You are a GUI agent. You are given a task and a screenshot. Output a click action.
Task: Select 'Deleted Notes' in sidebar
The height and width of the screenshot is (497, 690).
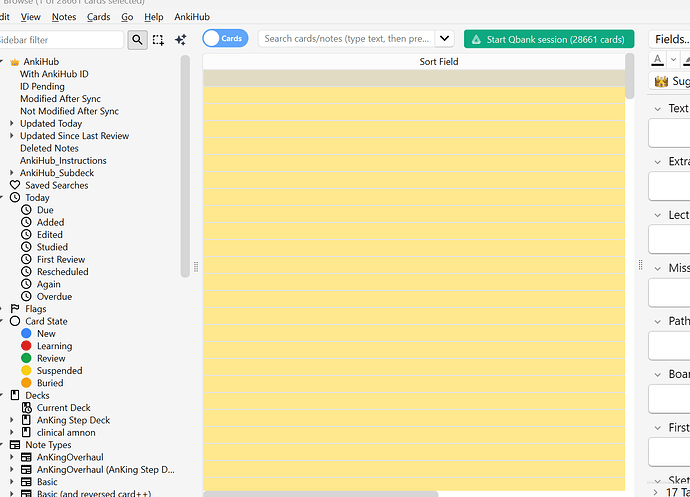point(49,148)
